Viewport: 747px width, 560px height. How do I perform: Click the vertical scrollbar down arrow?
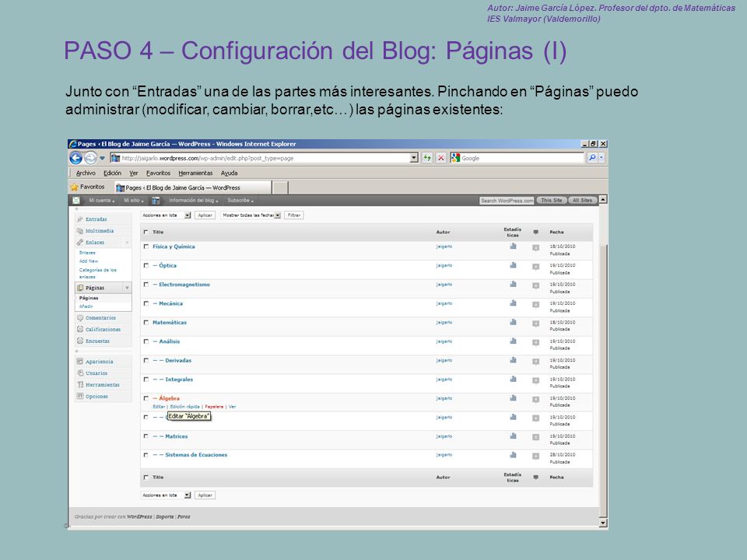click(603, 523)
